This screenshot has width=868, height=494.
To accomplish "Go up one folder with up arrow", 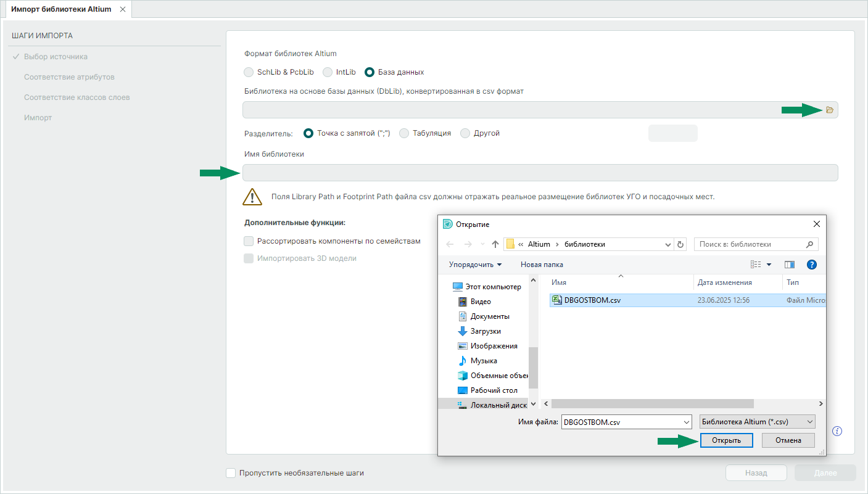I will click(495, 244).
